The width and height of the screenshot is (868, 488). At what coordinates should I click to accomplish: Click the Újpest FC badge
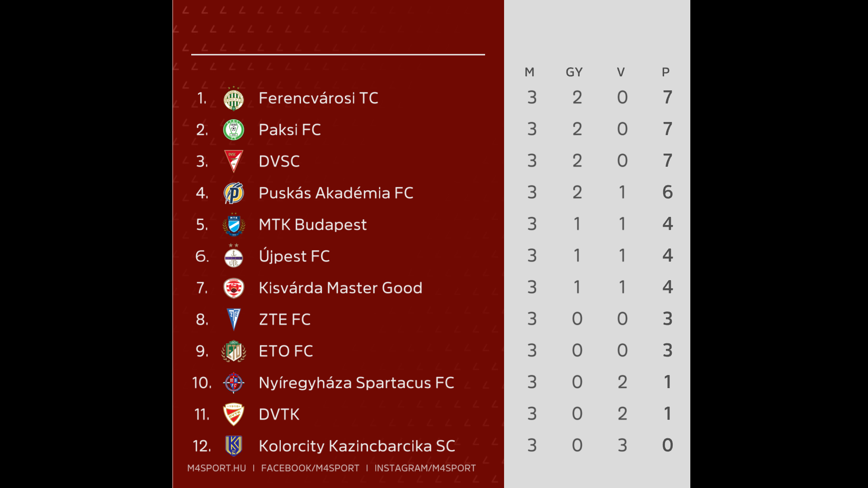(234, 256)
